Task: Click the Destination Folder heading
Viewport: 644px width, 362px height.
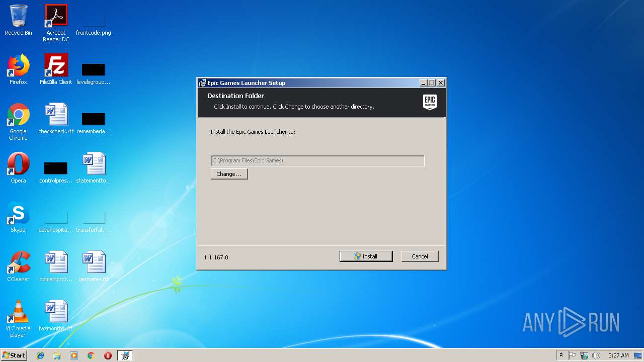Action: [x=235, y=96]
